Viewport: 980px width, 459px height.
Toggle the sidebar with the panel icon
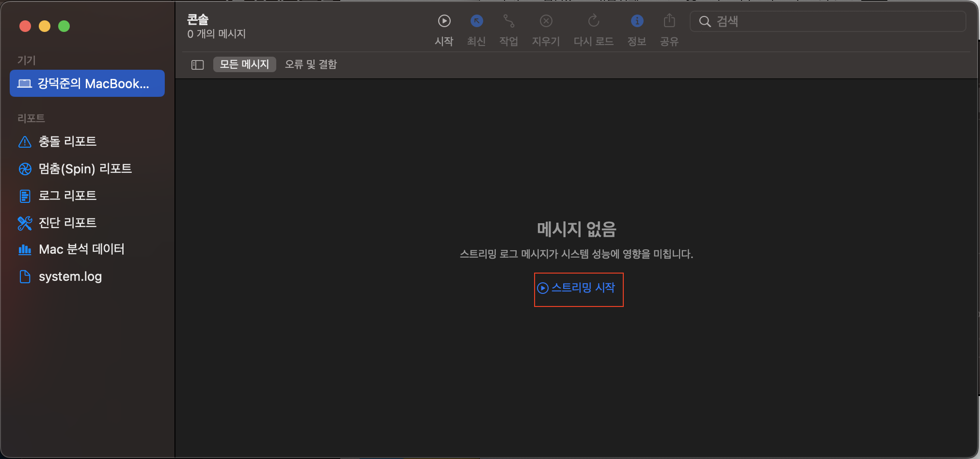(198, 65)
